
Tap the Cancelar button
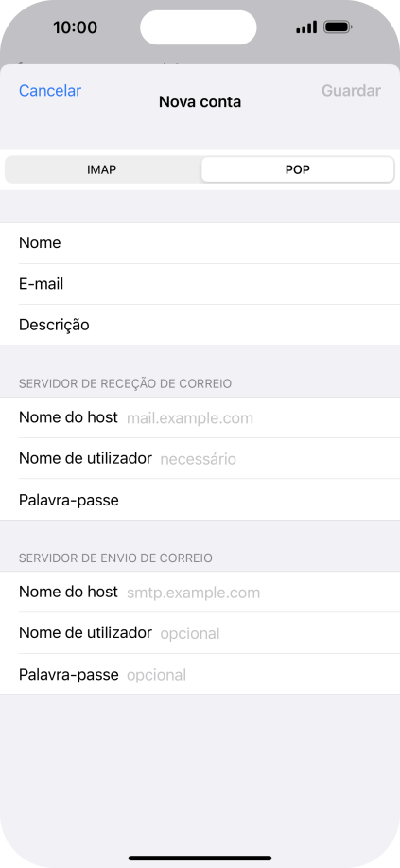[50, 91]
